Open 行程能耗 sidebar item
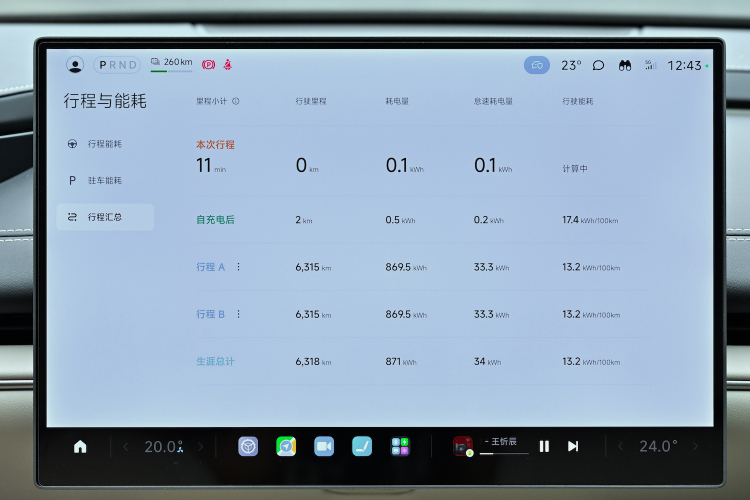750x500 pixels. coord(105,144)
